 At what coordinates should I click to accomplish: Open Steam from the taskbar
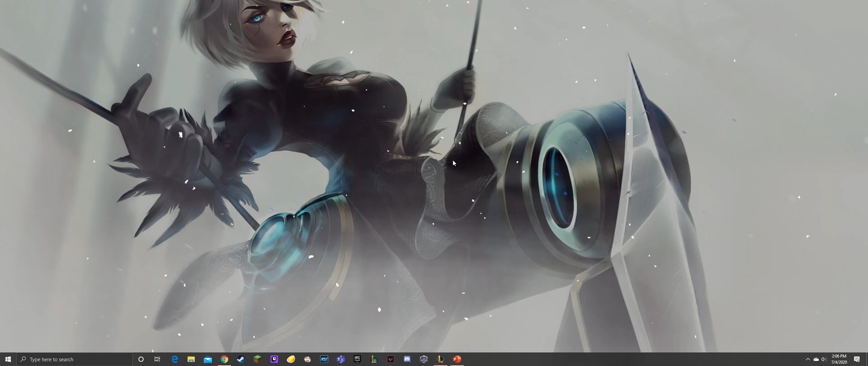pyautogui.click(x=241, y=359)
